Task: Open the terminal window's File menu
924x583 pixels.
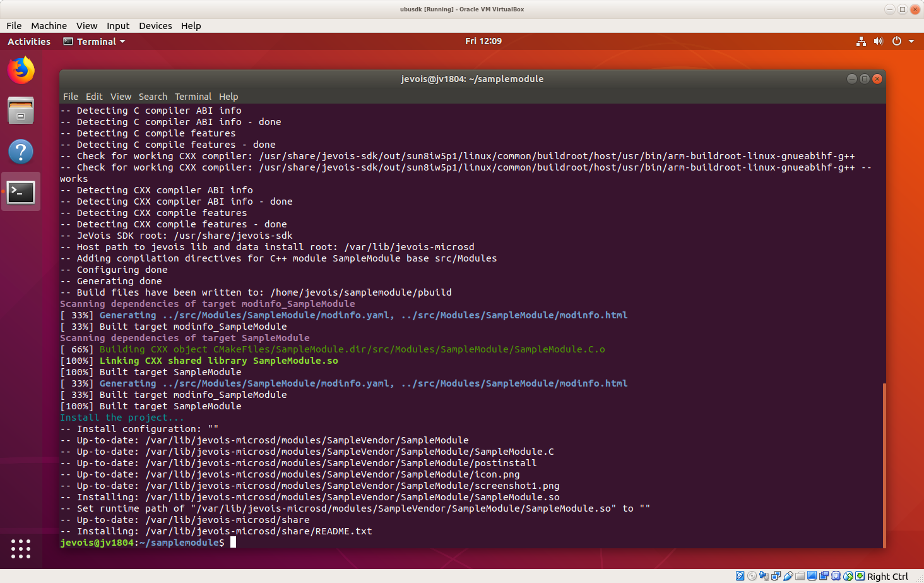Action: (71, 97)
